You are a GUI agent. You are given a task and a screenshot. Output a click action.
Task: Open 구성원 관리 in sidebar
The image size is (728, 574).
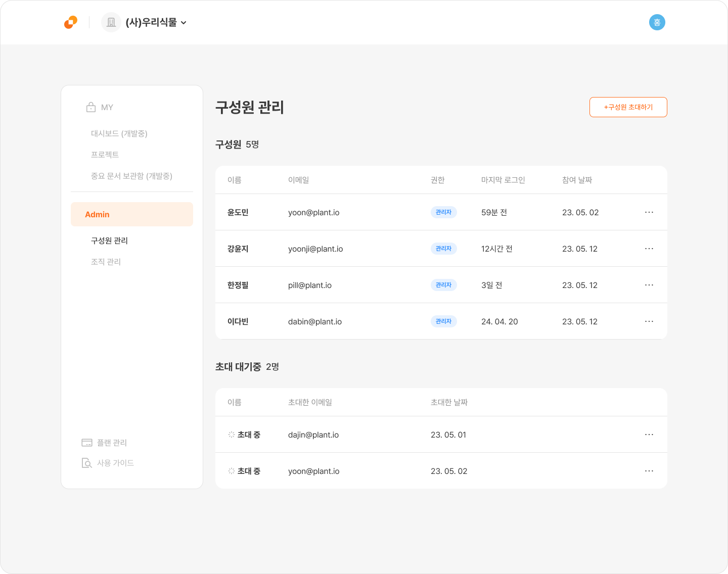coord(109,241)
